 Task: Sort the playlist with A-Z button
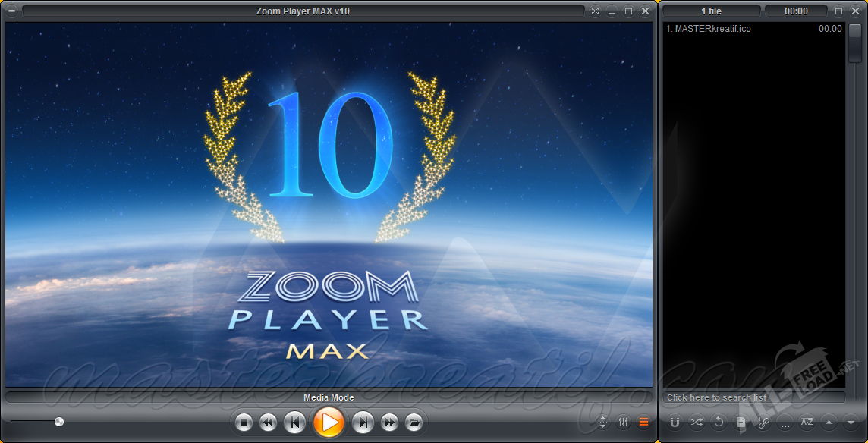pyautogui.click(x=807, y=422)
